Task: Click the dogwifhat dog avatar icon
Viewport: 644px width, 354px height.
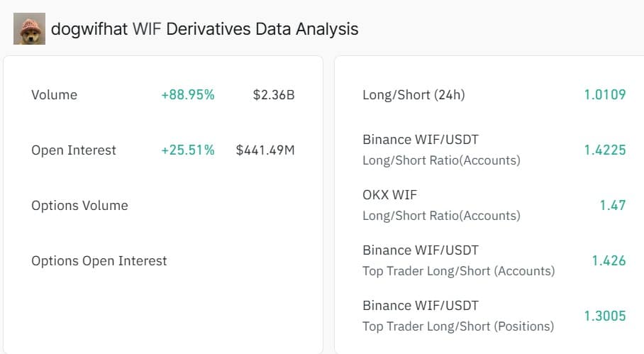Action: (29, 29)
